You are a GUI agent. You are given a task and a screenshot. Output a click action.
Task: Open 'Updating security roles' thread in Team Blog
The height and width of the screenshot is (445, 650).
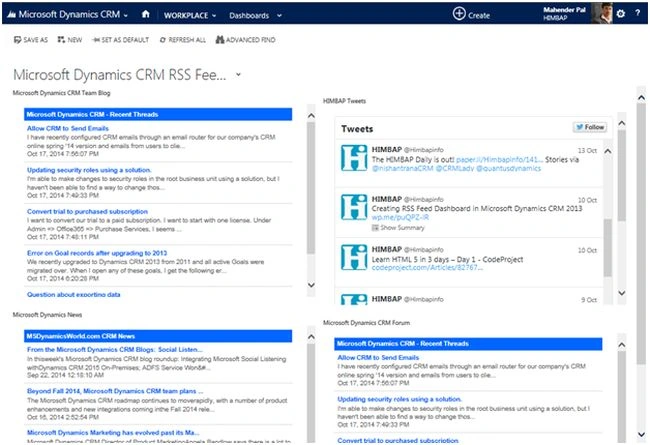pos(89,170)
